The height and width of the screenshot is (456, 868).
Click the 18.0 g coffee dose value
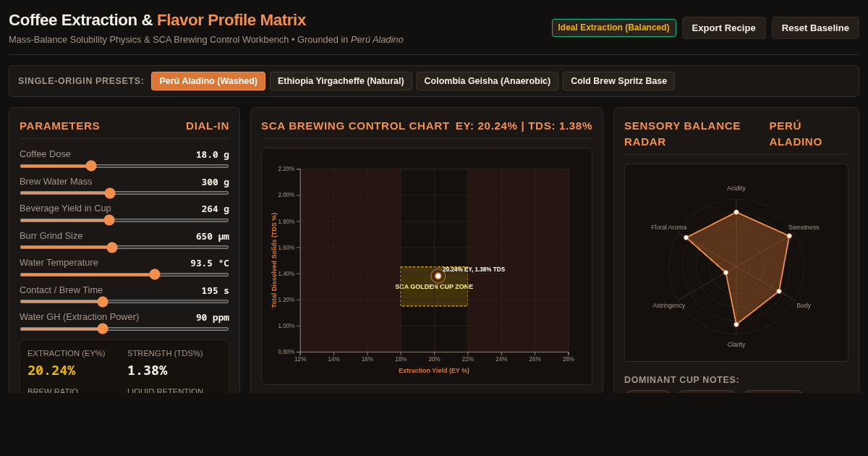point(213,154)
